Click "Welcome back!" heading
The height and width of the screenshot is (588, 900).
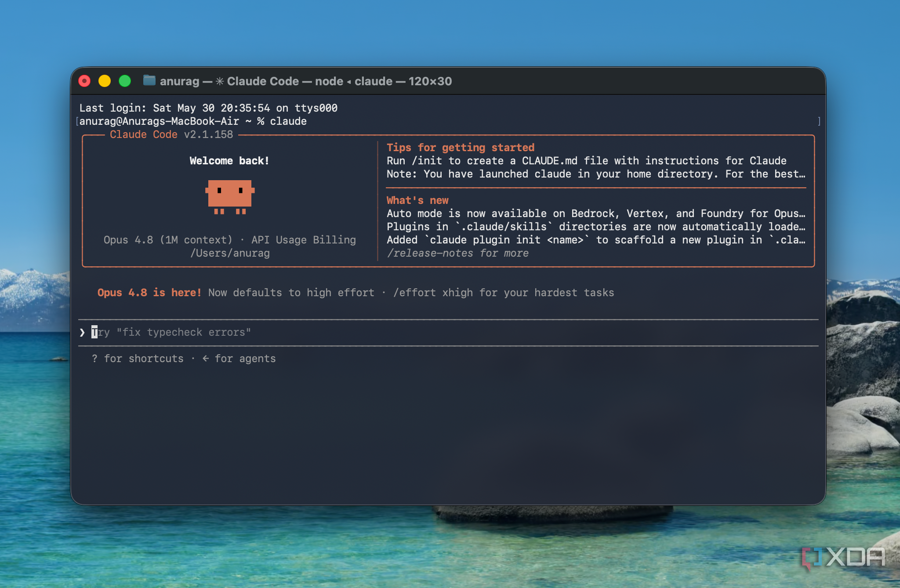pos(229,161)
